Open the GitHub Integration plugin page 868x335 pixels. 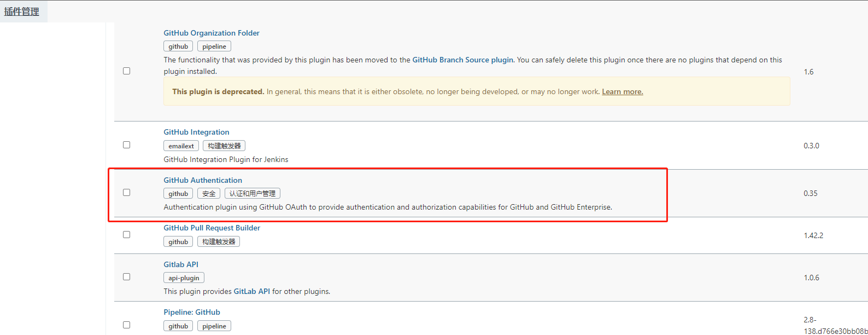coord(196,132)
